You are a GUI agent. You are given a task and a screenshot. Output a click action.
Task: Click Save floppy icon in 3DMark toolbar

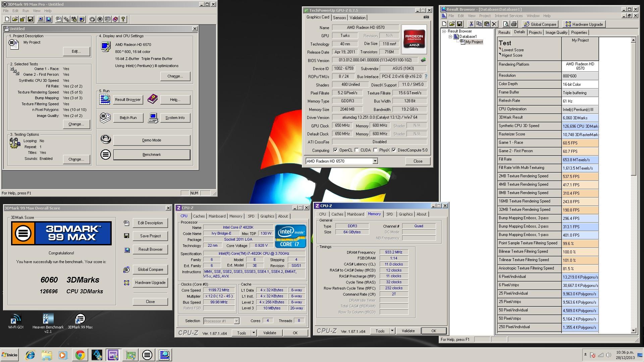[30, 19]
